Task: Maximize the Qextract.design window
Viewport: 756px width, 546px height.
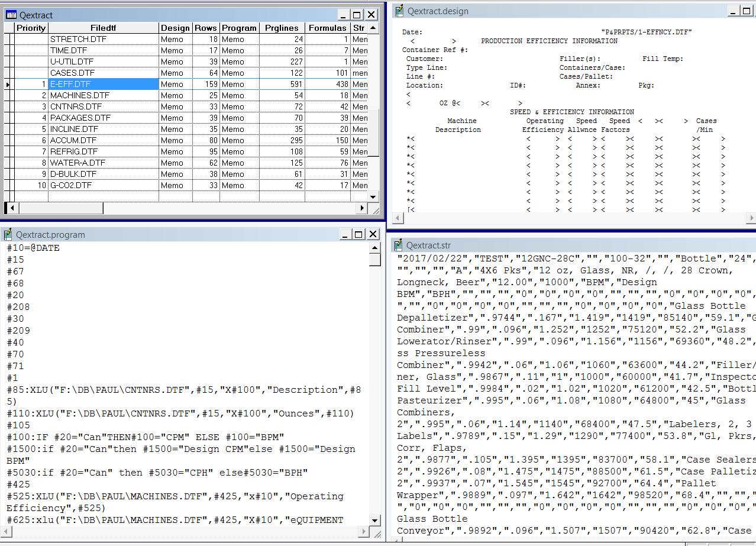Action: pos(747,11)
